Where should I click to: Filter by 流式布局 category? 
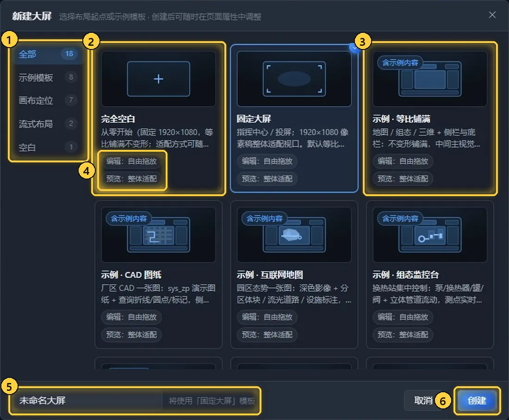pos(48,124)
